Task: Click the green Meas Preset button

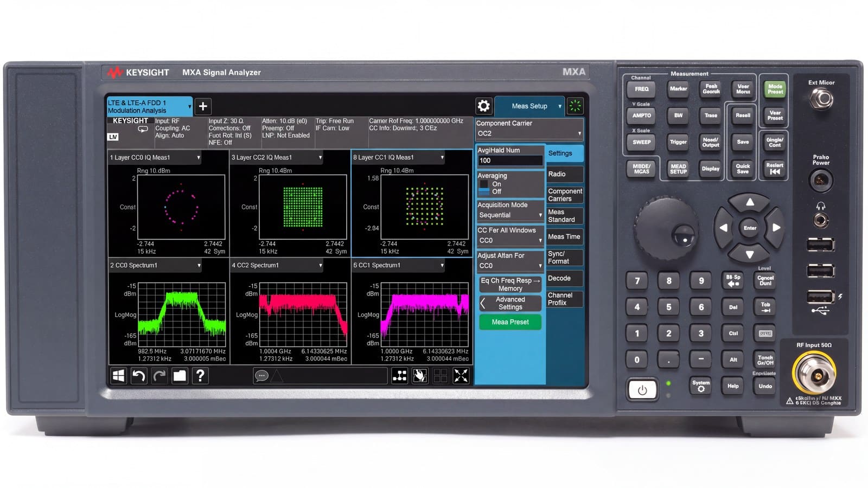Action: click(x=510, y=322)
